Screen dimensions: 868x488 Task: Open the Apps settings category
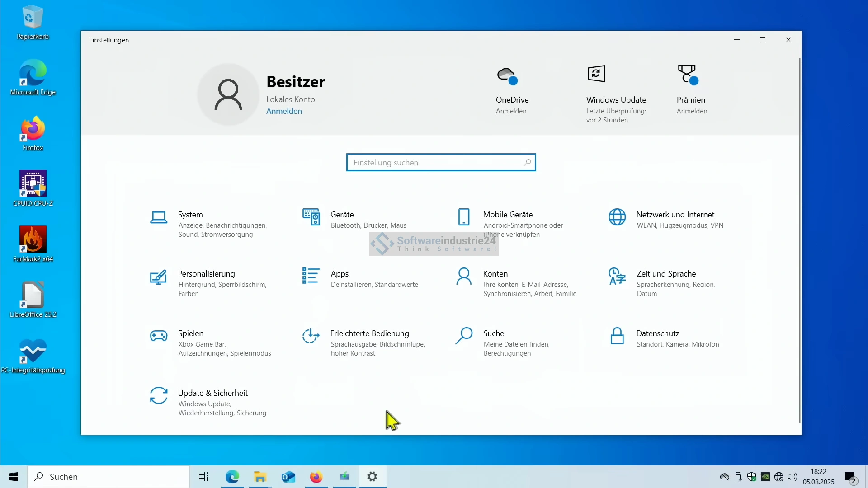(340, 274)
